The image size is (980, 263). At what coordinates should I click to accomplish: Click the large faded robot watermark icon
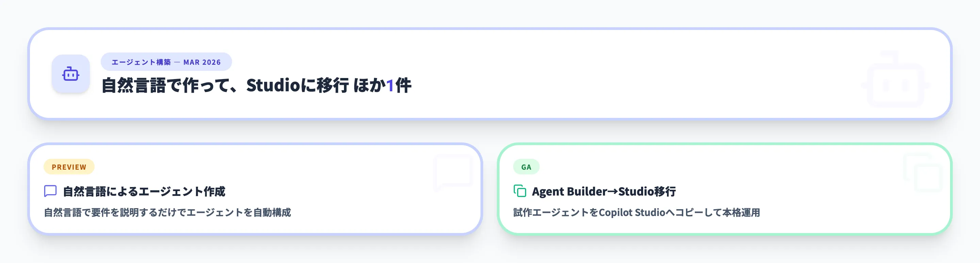pos(895,84)
